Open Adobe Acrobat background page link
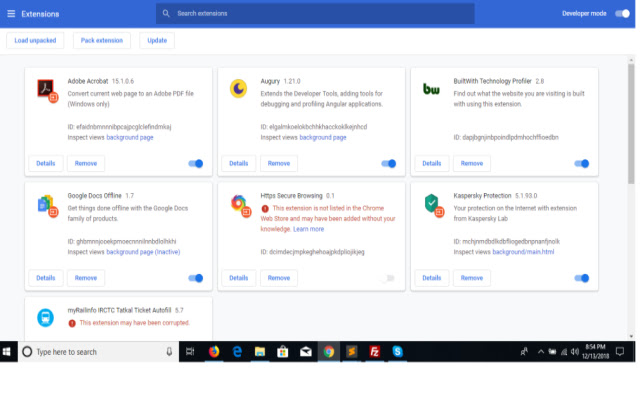Image resolution: width=640 pixels, height=400 pixels. point(130,138)
